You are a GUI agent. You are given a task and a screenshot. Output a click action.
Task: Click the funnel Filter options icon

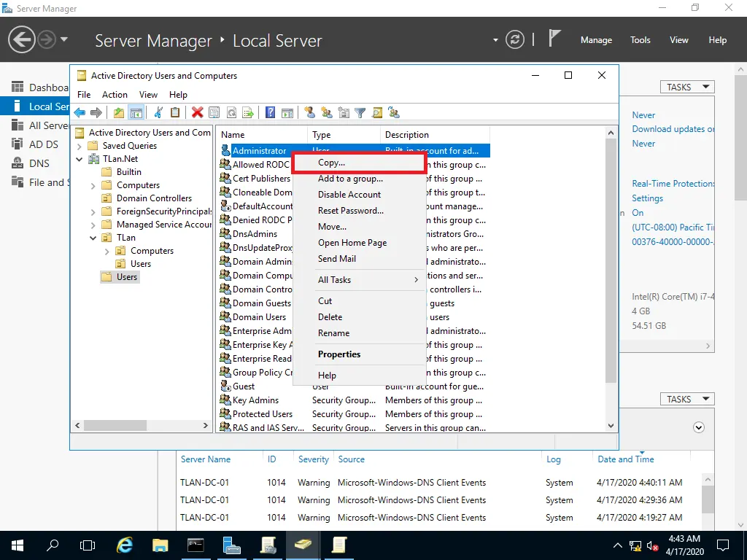[360, 113]
